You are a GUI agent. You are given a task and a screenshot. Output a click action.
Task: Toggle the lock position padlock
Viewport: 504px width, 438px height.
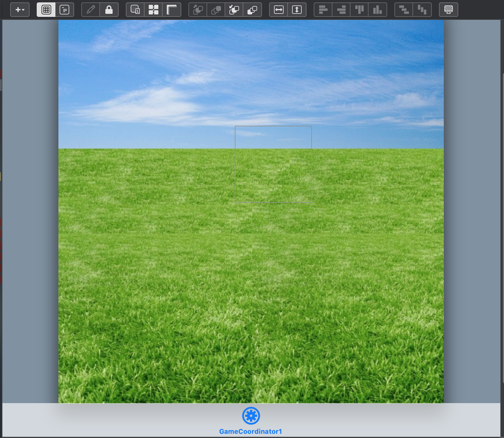[x=109, y=10]
